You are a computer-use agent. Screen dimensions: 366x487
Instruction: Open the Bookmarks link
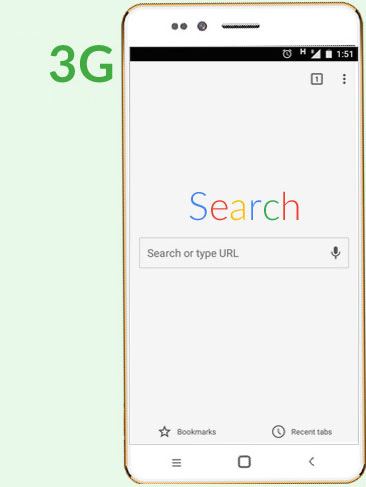[x=196, y=432]
